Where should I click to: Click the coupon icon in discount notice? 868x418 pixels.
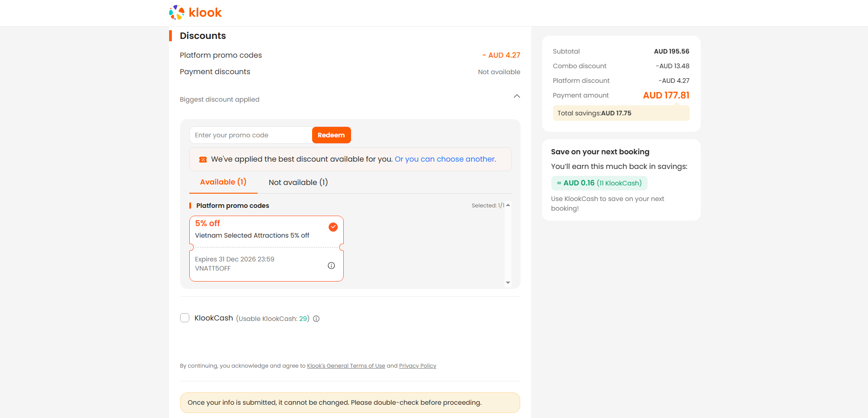pos(203,159)
